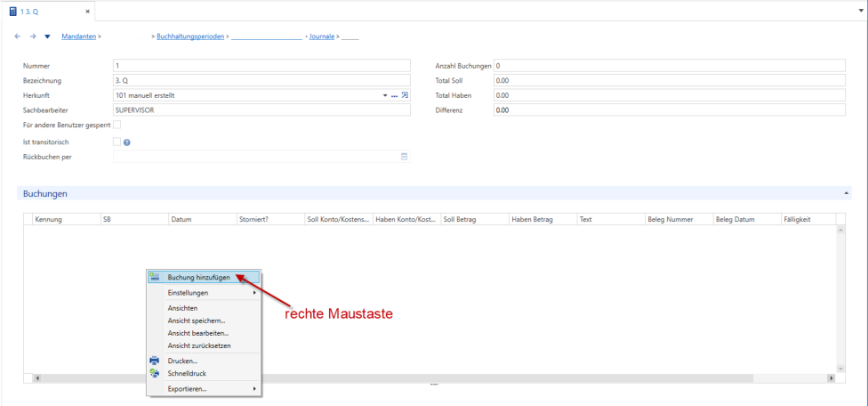Click the Beleg Nummer column header
The height and width of the screenshot is (406, 868).
click(x=679, y=219)
